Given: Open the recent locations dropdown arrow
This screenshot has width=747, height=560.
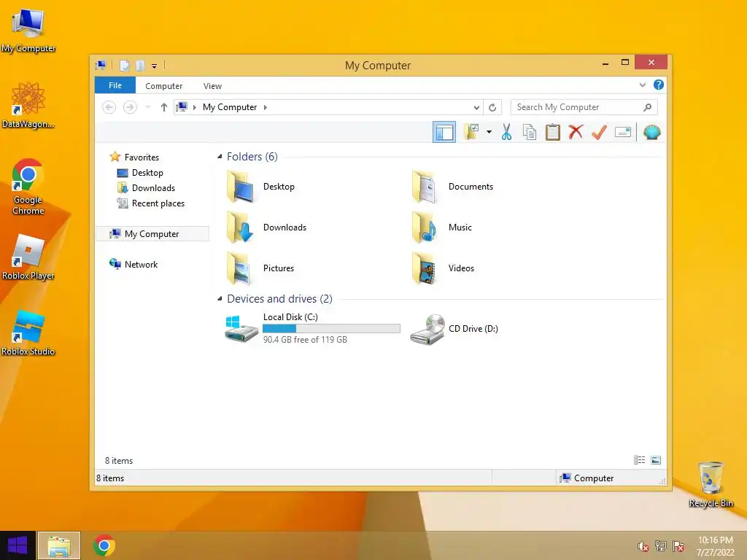Looking at the screenshot, I should pos(147,107).
